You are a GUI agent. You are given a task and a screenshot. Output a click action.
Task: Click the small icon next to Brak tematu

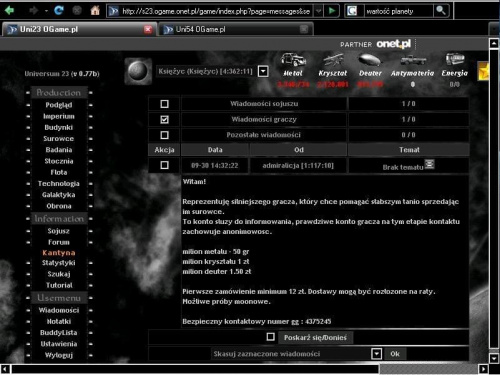point(429,164)
